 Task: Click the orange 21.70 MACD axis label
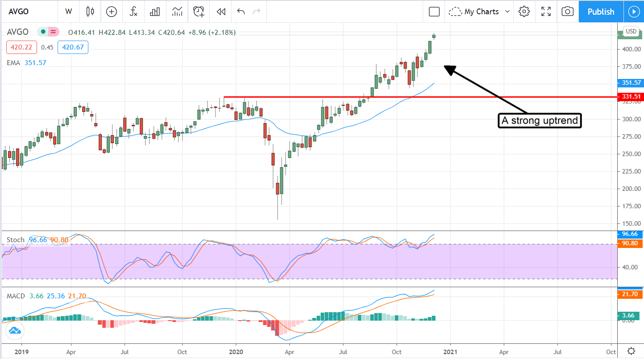click(x=630, y=294)
